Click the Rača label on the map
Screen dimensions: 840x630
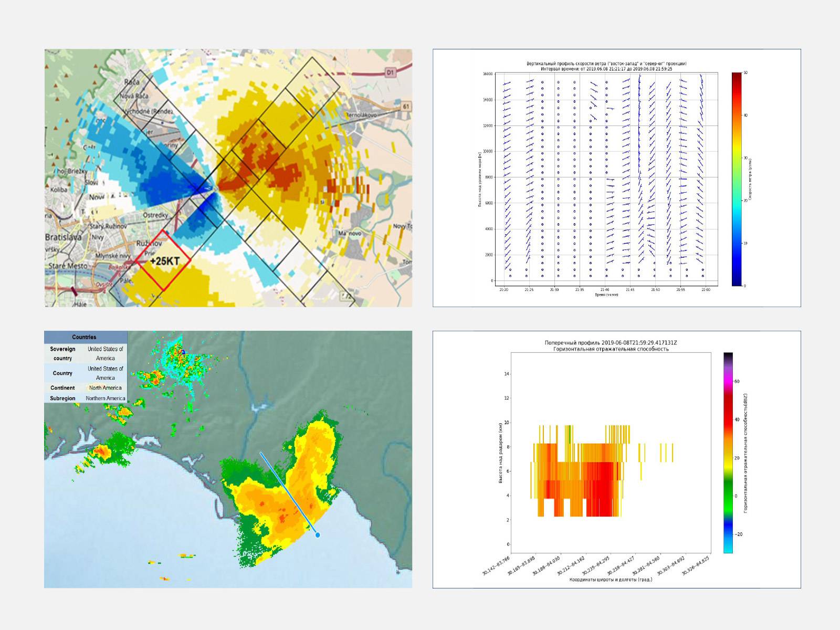(x=132, y=82)
